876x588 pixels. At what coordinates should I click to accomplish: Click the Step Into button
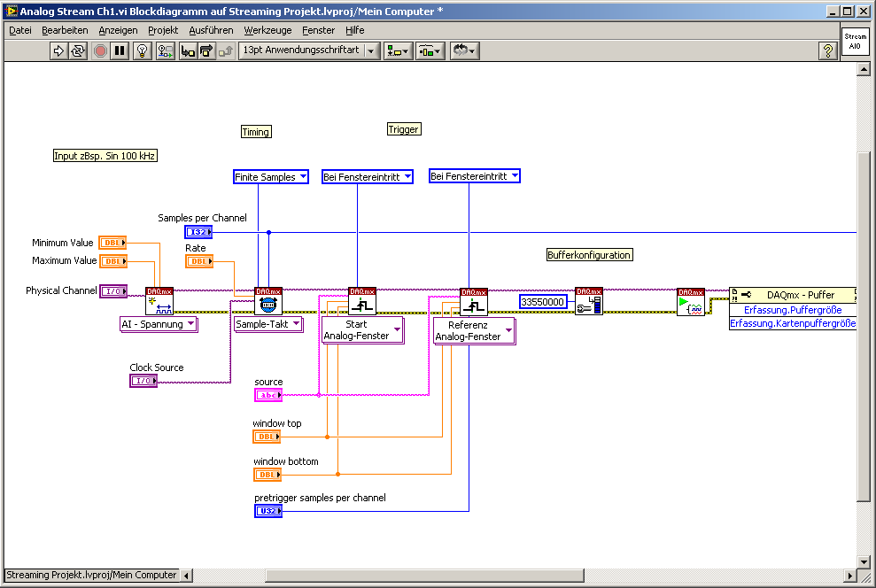click(x=188, y=50)
